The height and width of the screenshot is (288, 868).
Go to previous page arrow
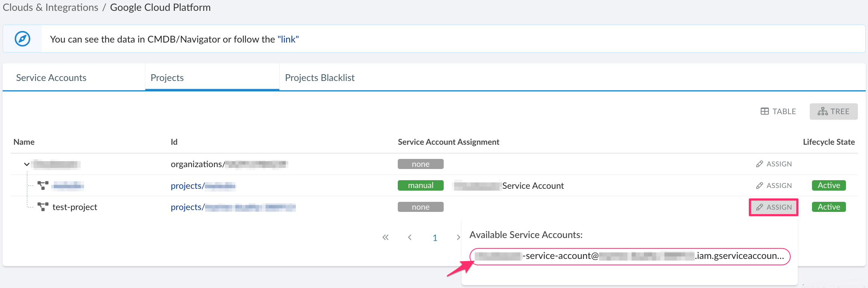point(410,238)
